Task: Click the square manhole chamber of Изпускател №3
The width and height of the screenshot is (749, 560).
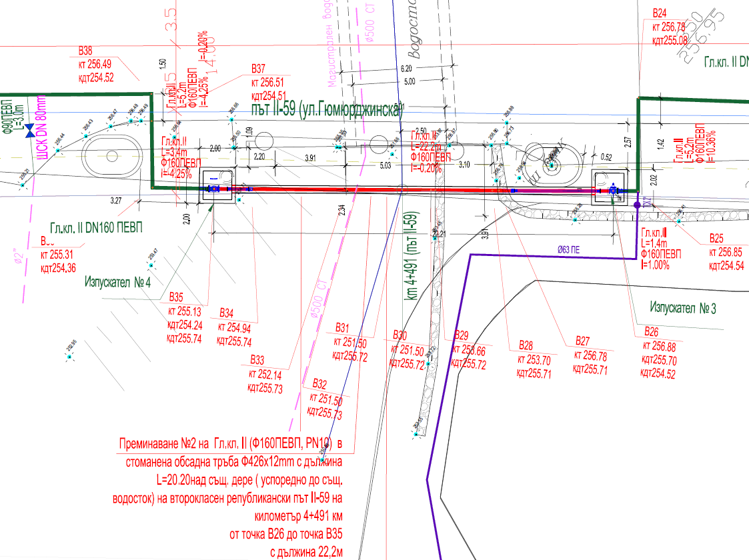Action: [608, 187]
